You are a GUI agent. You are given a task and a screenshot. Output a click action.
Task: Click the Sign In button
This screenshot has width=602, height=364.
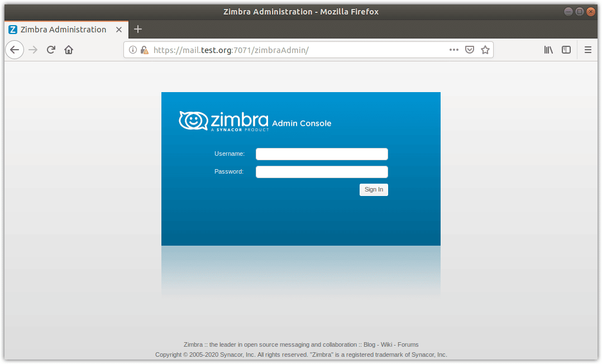click(x=374, y=190)
